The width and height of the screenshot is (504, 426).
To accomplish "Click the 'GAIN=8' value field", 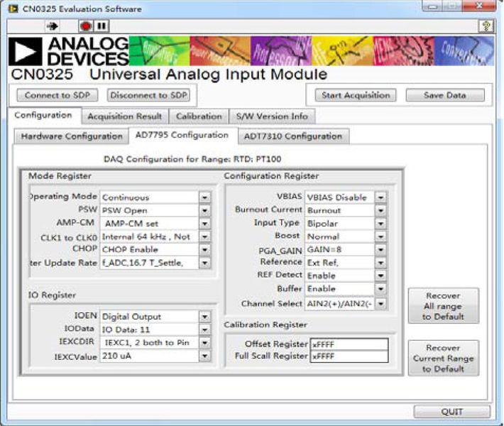I will tap(340, 250).
